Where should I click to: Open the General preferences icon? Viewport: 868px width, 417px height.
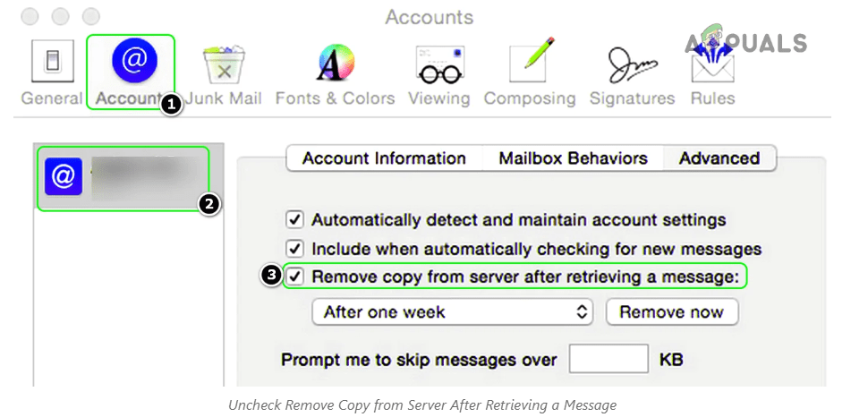click(52, 62)
